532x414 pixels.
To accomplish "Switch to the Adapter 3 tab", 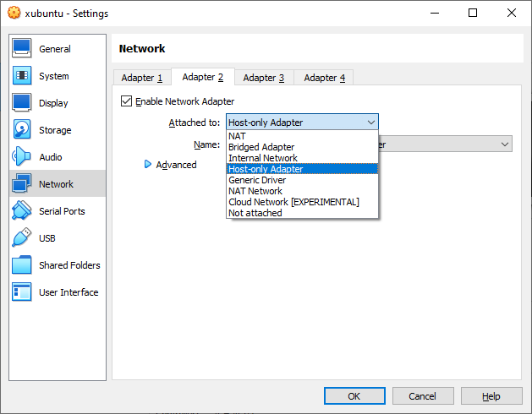I will (x=264, y=78).
